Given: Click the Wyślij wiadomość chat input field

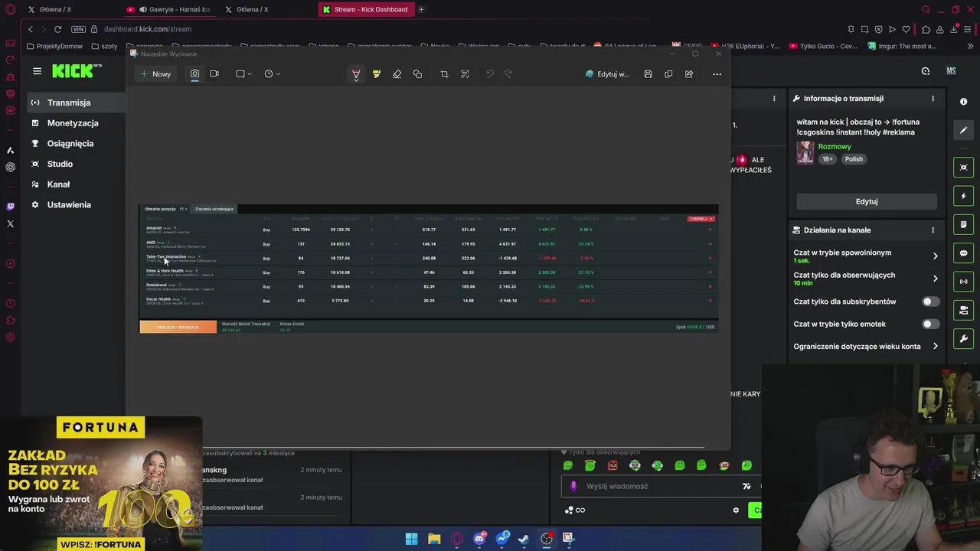Looking at the screenshot, I should (658, 486).
